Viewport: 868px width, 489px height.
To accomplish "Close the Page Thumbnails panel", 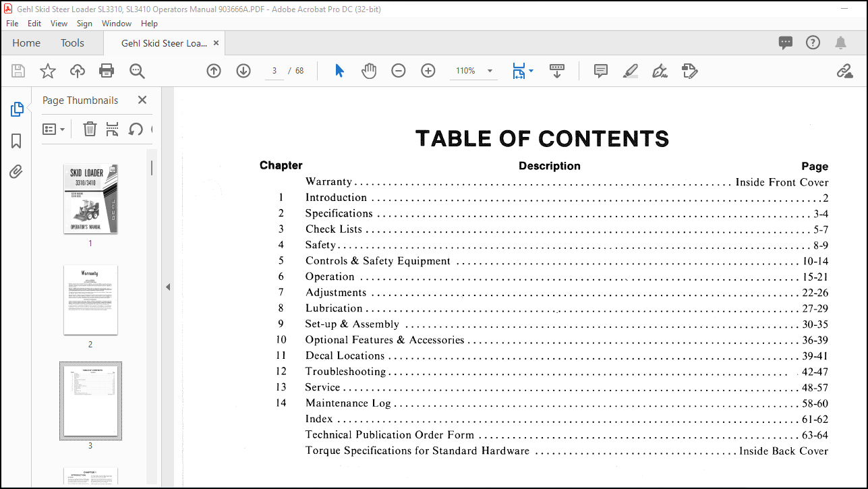I will point(142,100).
